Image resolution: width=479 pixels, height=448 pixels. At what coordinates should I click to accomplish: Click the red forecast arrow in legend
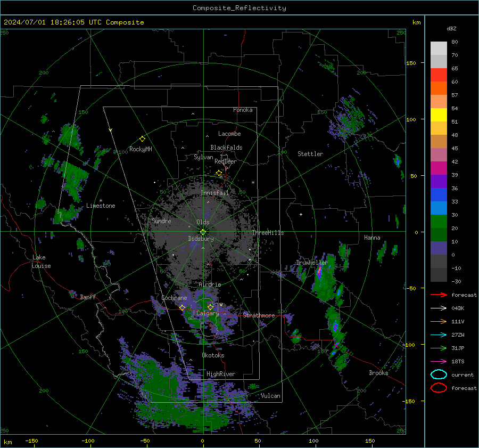pyautogui.click(x=439, y=295)
